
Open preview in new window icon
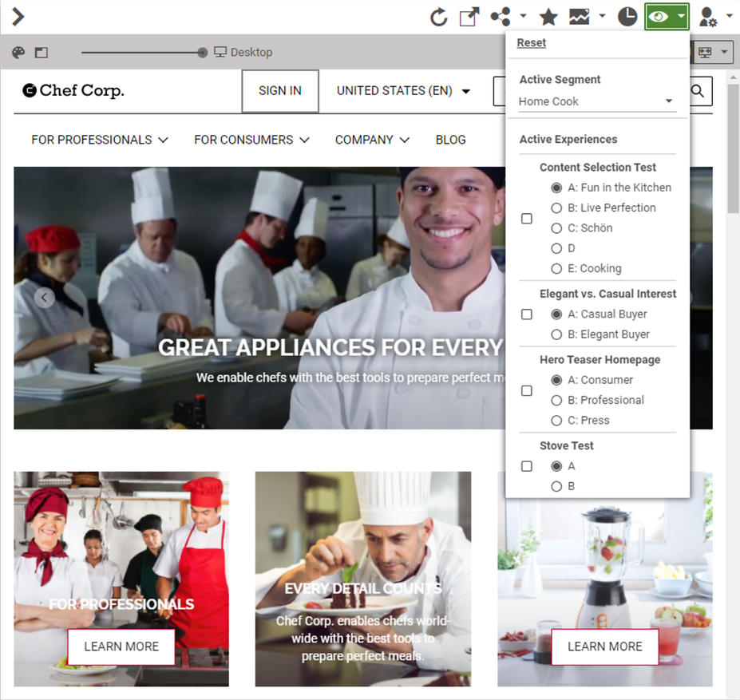pyautogui.click(x=469, y=17)
